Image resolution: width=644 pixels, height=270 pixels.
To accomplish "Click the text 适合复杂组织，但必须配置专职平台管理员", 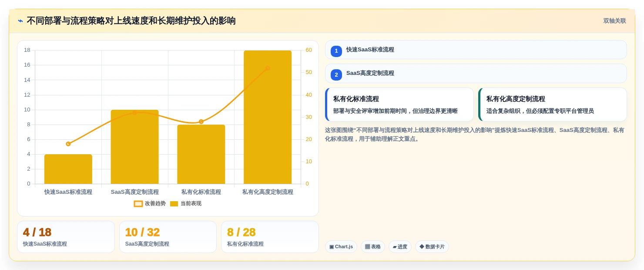I will tap(540, 111).
